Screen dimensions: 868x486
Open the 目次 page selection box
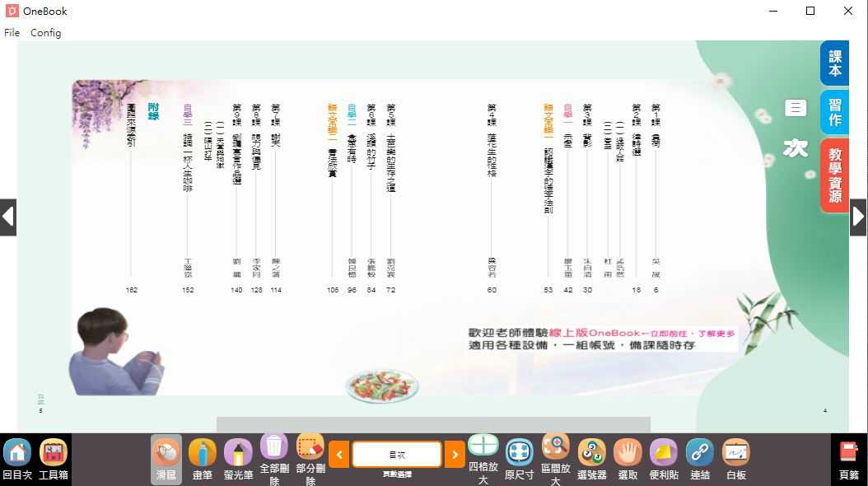tap(397, 455)
